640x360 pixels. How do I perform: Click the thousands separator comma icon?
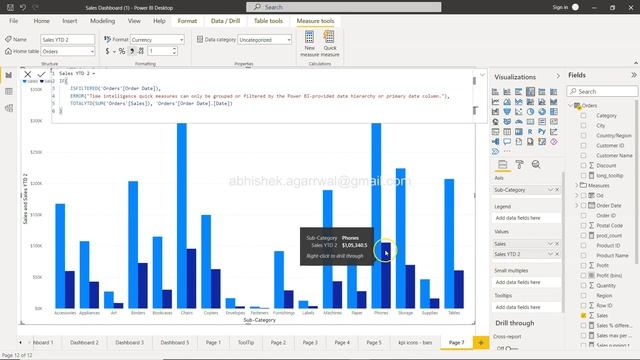132,51
